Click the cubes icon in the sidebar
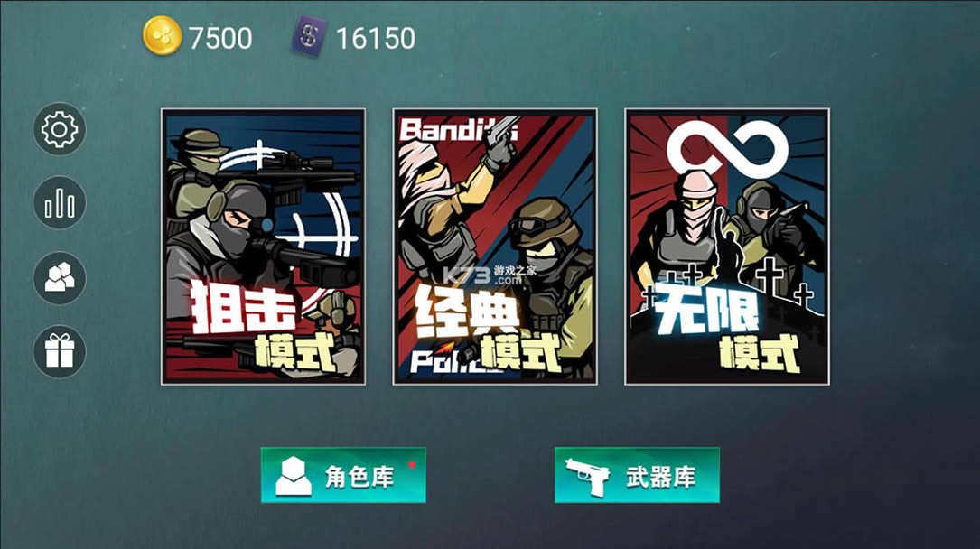Viewport: 980px width, 549px height. [x=60, y=278]
